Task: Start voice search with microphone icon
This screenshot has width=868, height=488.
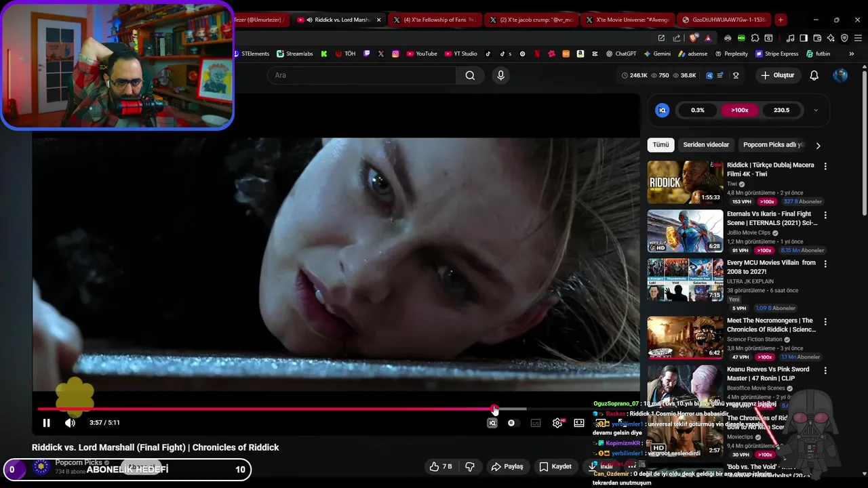Action: 501,75
